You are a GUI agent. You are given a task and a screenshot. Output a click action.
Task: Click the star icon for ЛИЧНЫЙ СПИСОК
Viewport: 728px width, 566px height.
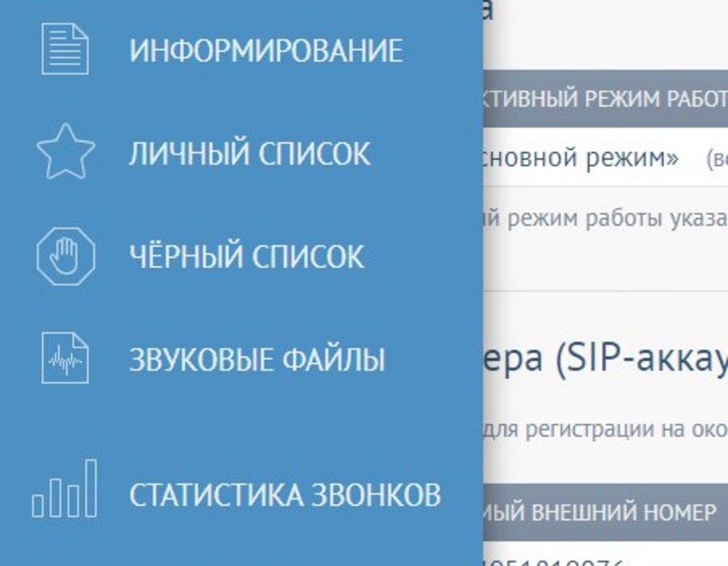click(x=66, y=152)
